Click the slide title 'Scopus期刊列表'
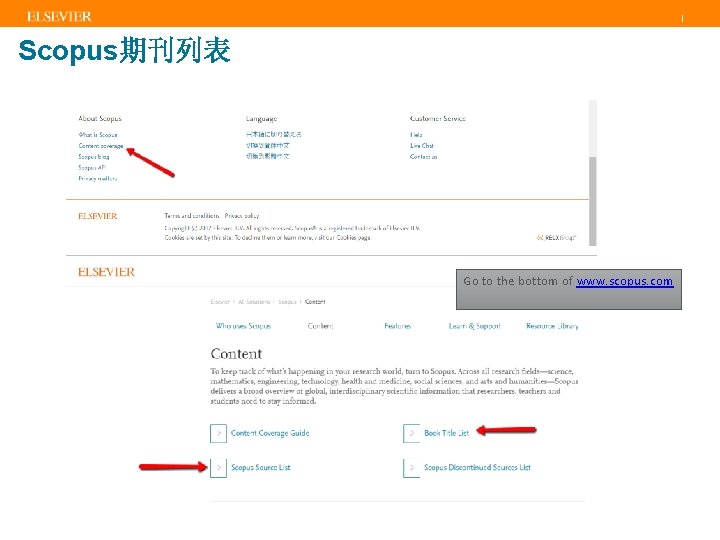This screenshot has height=540, width=720. click(124, 50)
